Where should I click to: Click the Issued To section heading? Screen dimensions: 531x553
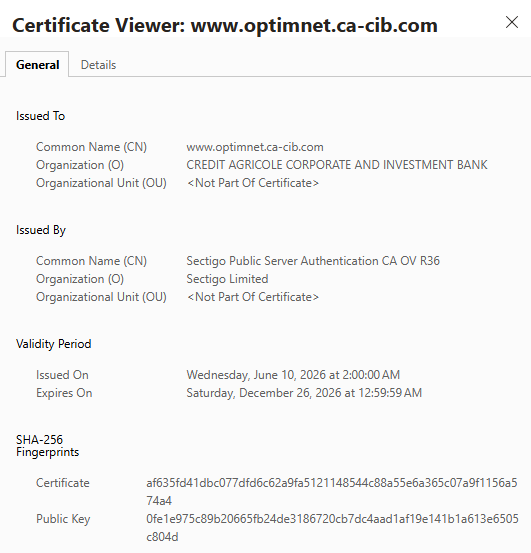(41, 116)
